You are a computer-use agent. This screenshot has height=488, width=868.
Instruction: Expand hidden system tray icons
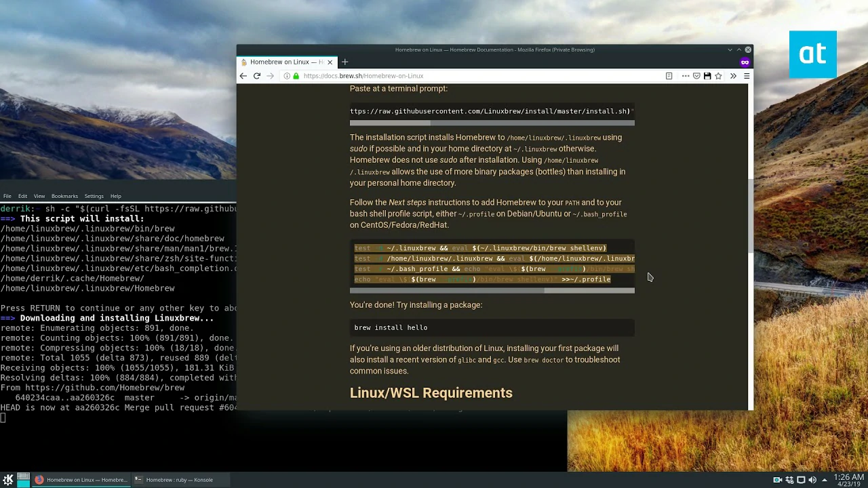[x=825, y=480]
